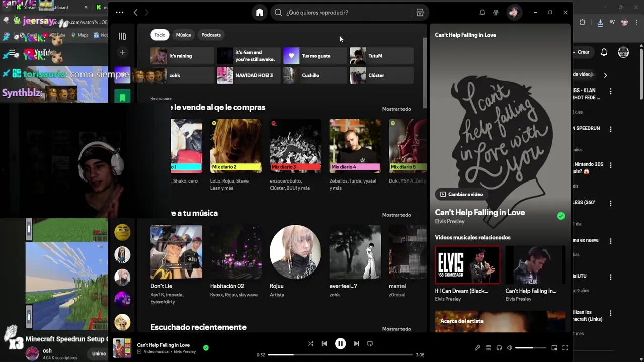Open the green bookmark item in the sidebar
The image size is (644, 362).
pos(122,97)
